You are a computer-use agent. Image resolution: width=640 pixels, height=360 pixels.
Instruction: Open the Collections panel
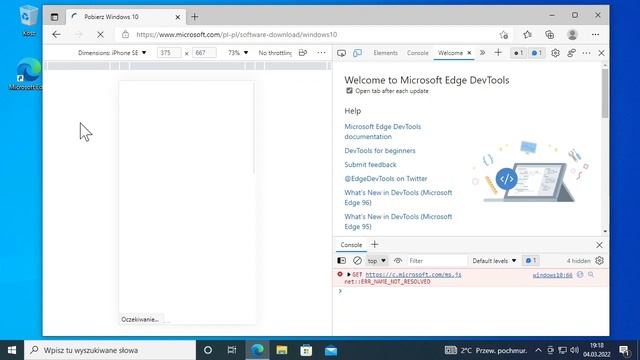point(550,35)
